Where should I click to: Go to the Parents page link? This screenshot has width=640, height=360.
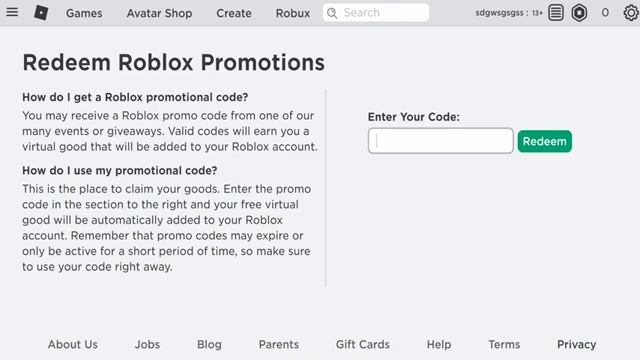click(279, 344)
